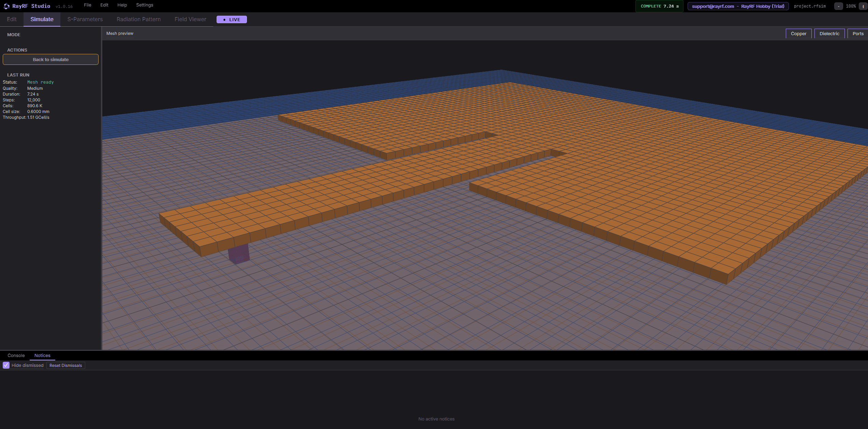Open the Edit menu in menu bar

pyautogui.click(x=104, y=5)
